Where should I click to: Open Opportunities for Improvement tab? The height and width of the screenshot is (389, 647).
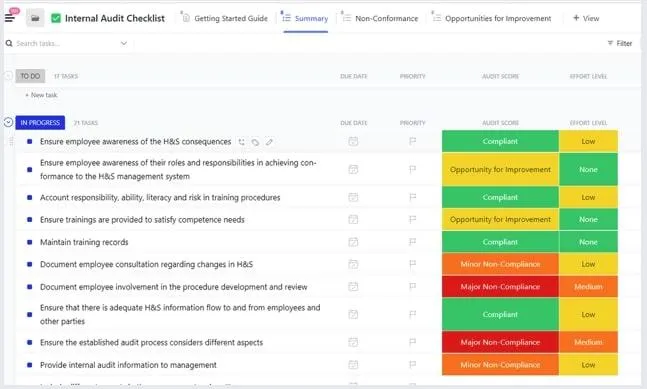[x=492, y=18]
